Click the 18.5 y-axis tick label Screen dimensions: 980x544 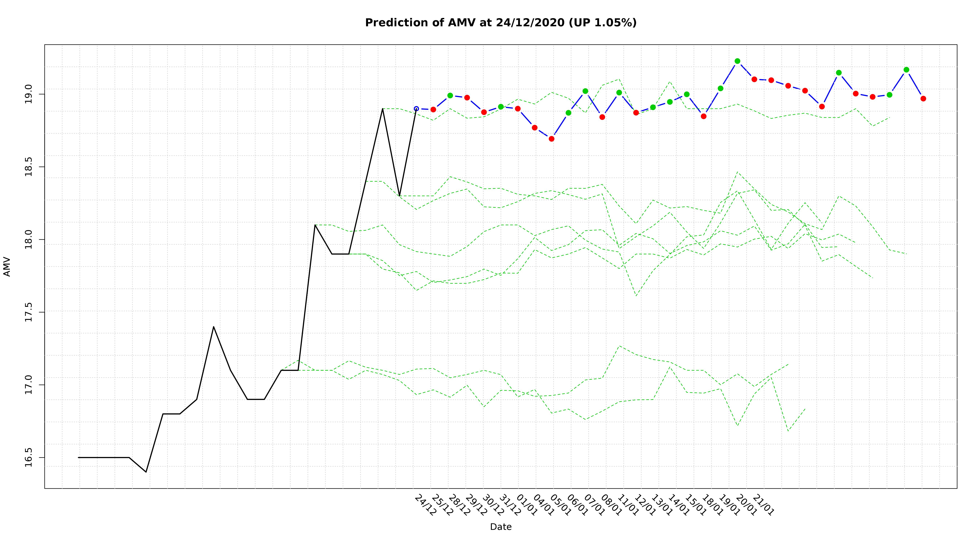coord(29,167)
